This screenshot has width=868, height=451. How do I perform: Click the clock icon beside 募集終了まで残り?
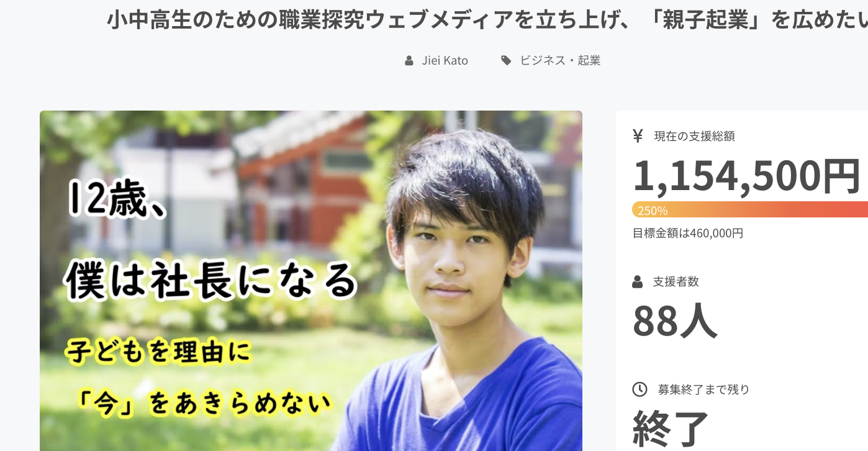click(x=640, y=389)
